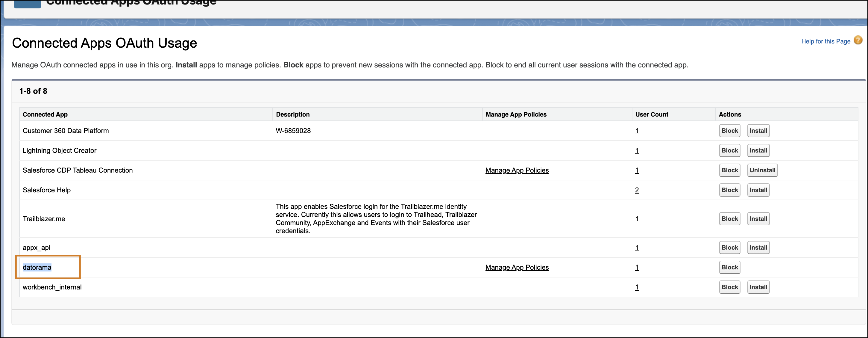This screenshot has width=868, height=338.
Task: Block the appx_api app
Action: 729,248
